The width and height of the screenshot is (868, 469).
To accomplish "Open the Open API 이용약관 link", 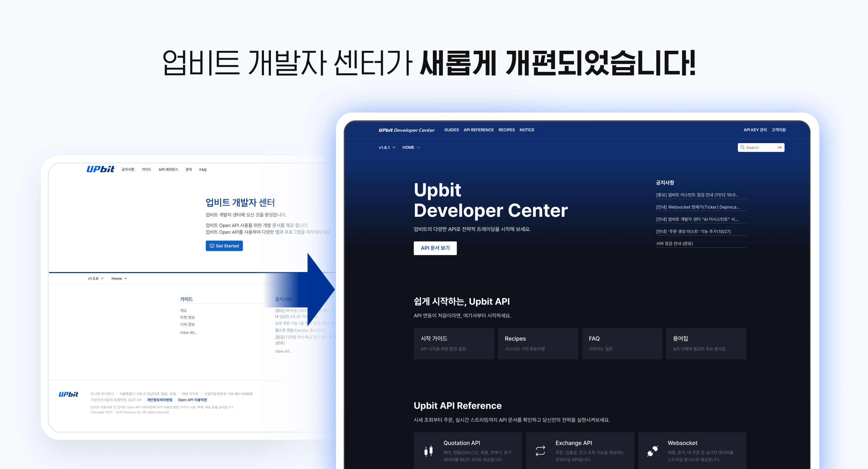I will (x=192, y=400).
